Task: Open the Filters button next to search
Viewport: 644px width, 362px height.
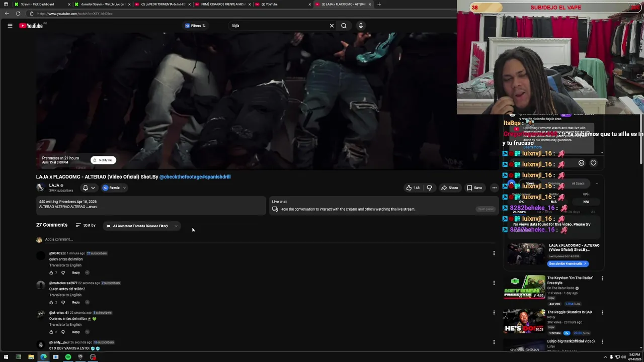Action: coord(195,26)
